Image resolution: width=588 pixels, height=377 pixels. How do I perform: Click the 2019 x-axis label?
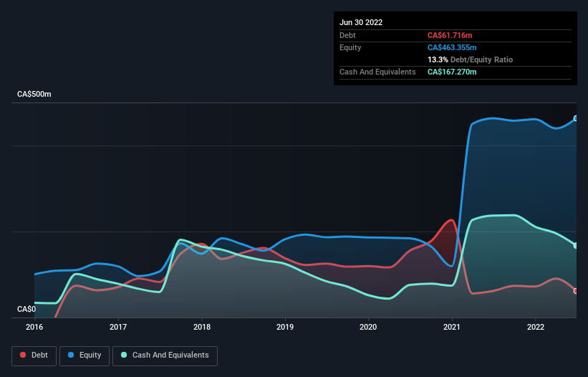[285, 327]
